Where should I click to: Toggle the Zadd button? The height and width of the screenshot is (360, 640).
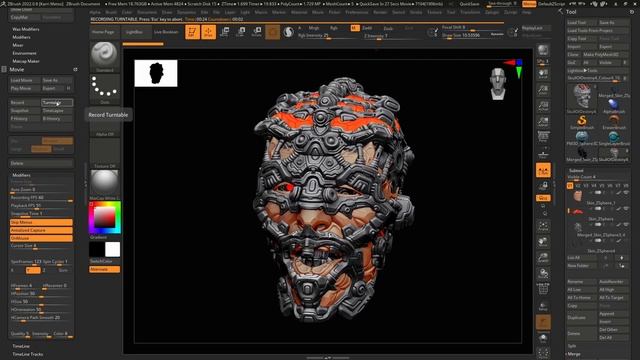[x=367, y=28]
